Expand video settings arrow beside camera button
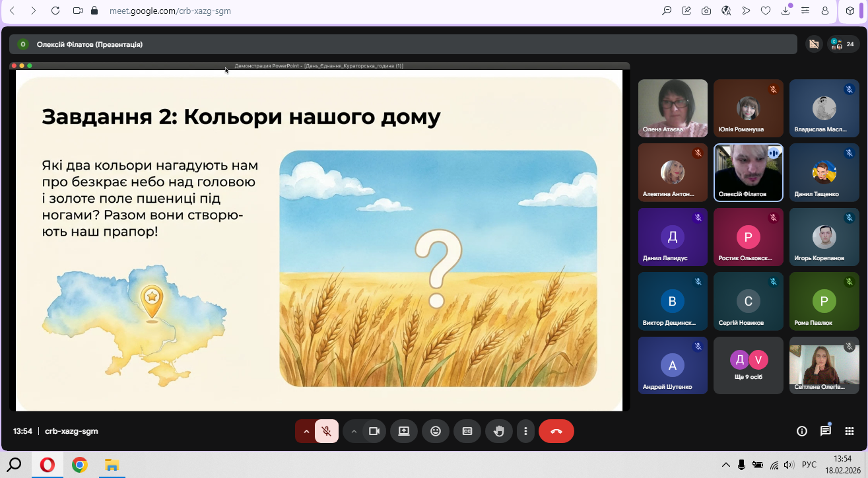 354,431
